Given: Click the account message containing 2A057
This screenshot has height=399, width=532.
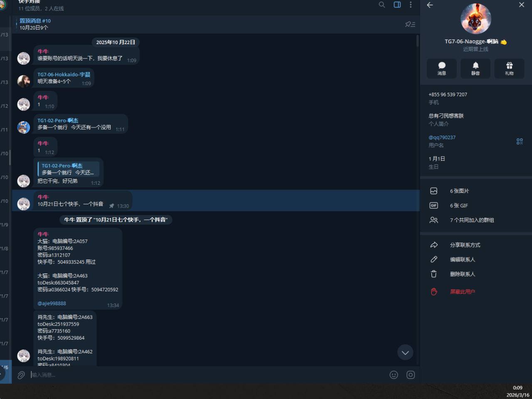Looking at the screenshot, I should pyautogui.click(x=78, y=269).
